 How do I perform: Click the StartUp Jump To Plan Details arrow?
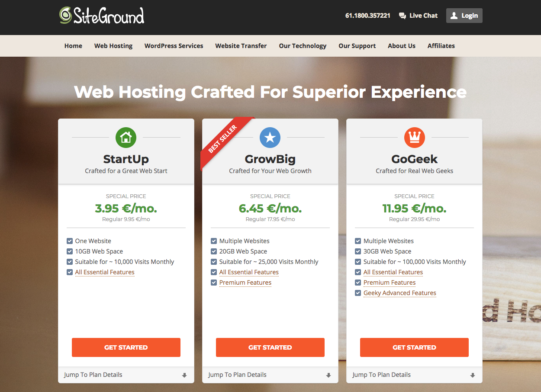point(184,375)
